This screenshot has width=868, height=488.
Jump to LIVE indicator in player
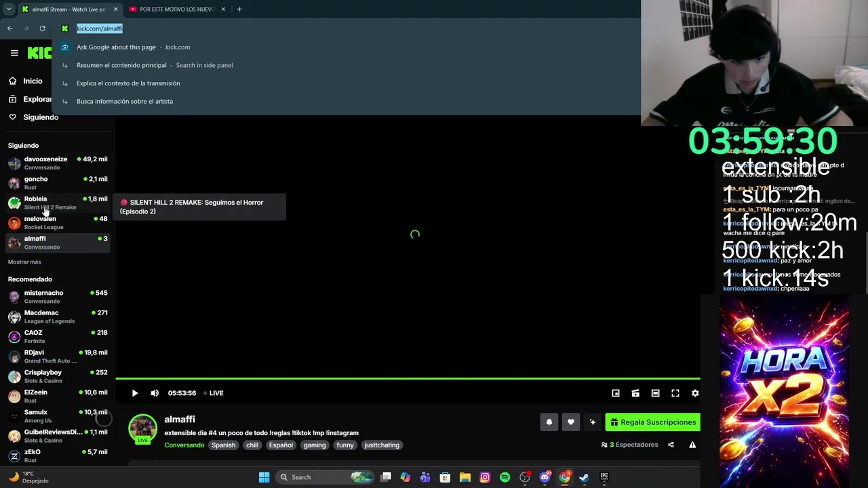pyautogui.click(x=214, y=393)
